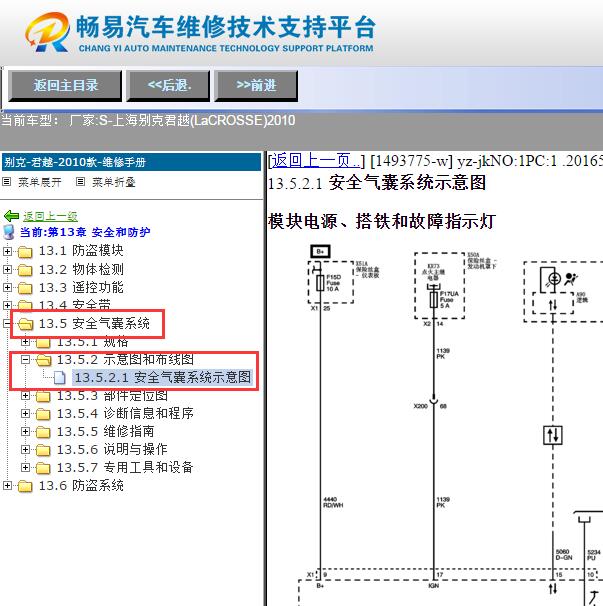
Task: Select 13.5.2.1 安全气囊系统示意图 document
Action: pos(162,377)
